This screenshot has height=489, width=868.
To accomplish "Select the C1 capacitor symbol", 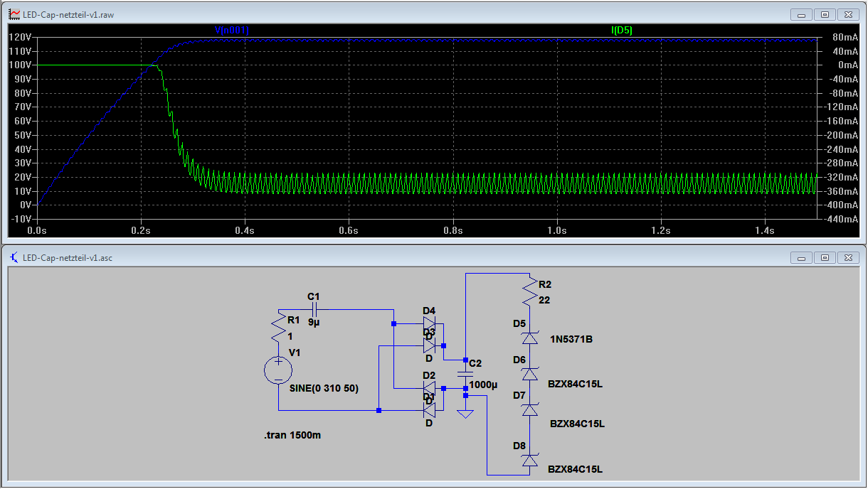I will coord(314,309).
